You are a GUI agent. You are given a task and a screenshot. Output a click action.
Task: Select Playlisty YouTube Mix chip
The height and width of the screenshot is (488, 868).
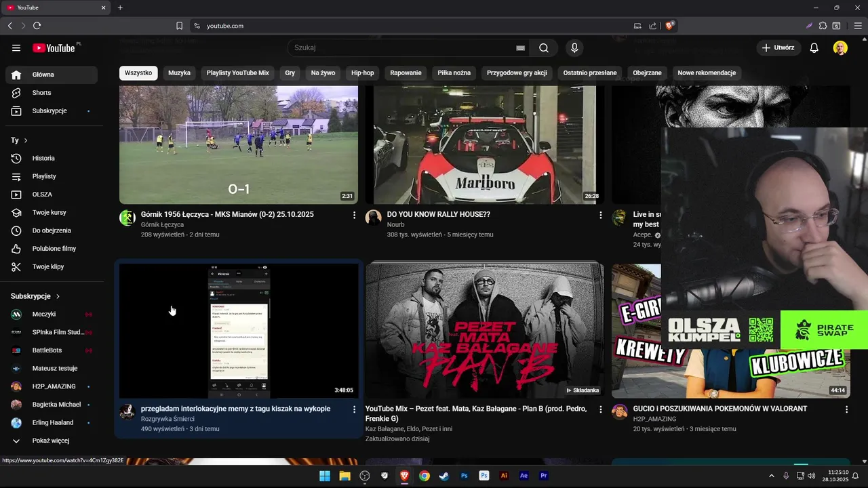[238, 73]
